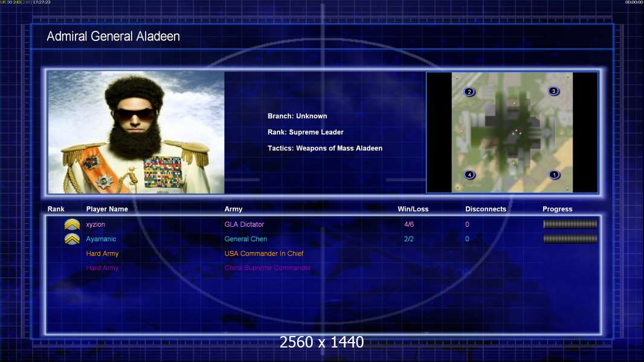This screenshot has height=362, width=644.
Task: Click the GLA Dictator army entry
Action: click(244, 224)
